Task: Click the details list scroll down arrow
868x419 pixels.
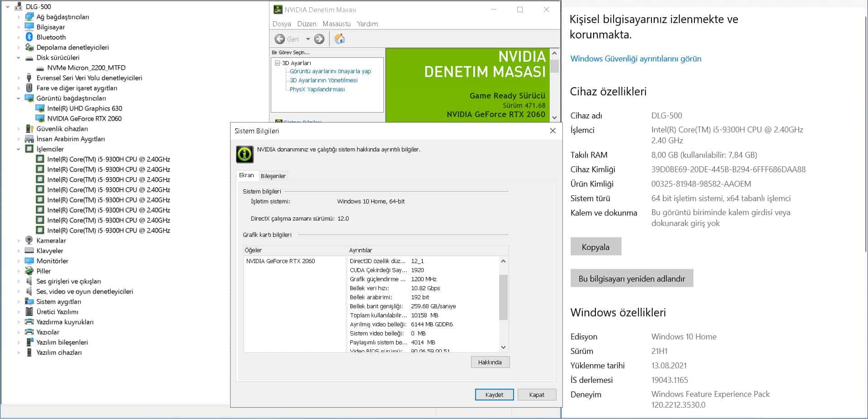Action: 503,348
